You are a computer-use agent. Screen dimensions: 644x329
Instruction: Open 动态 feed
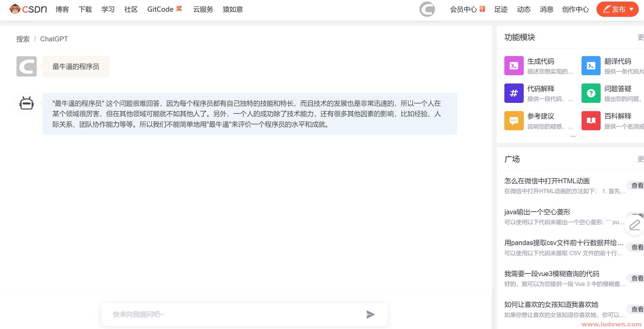pyautogui.click(x=524, y=9)
